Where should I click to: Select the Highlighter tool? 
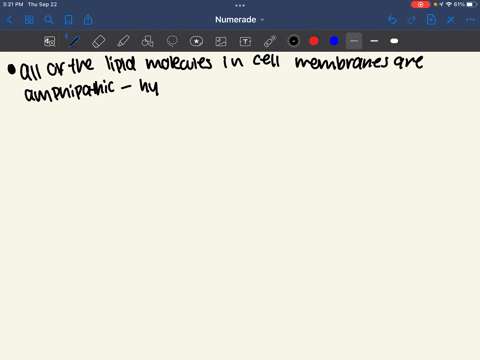(x=123, y=41)
